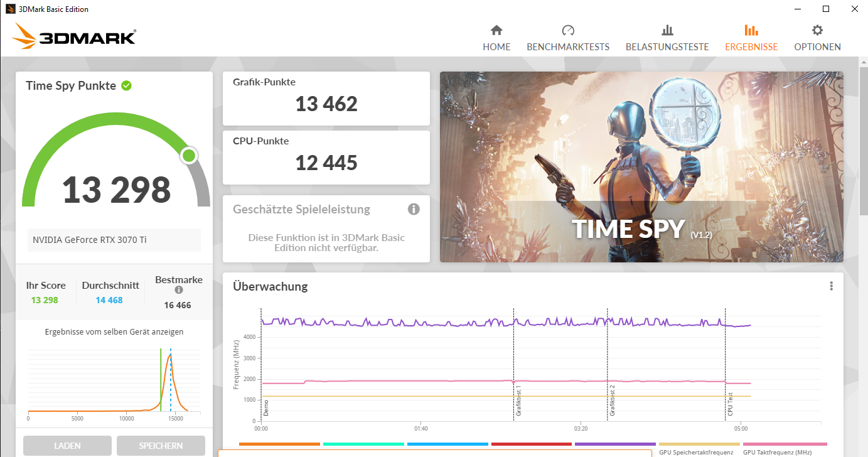Screen dimensions: 868x457
Task: Minimize the 3DMark window
Action: [796, 9]
